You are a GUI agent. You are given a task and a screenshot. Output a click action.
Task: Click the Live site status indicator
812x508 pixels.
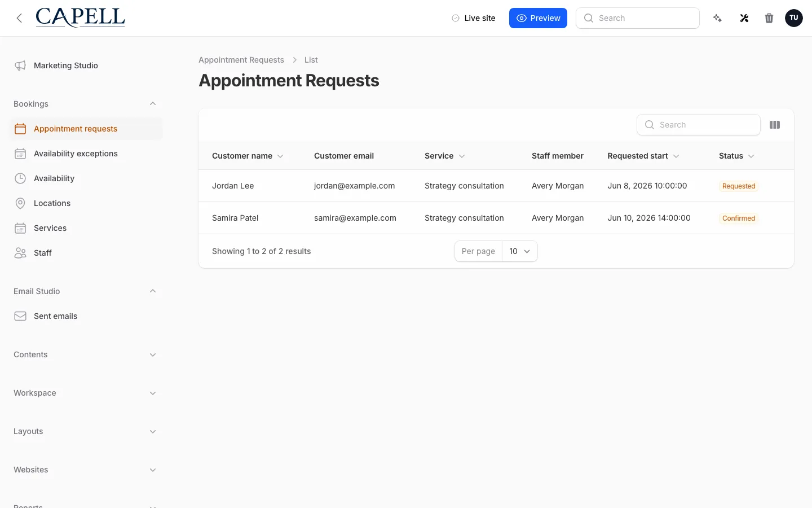[473, 18]
